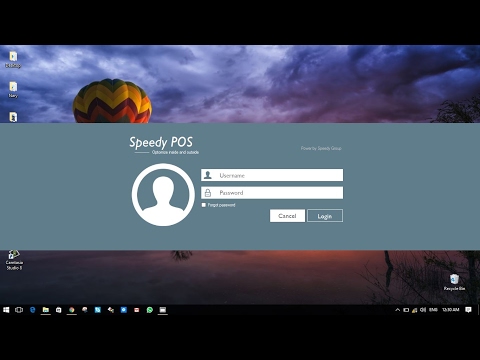Click the Cancel button

point(287,216)
